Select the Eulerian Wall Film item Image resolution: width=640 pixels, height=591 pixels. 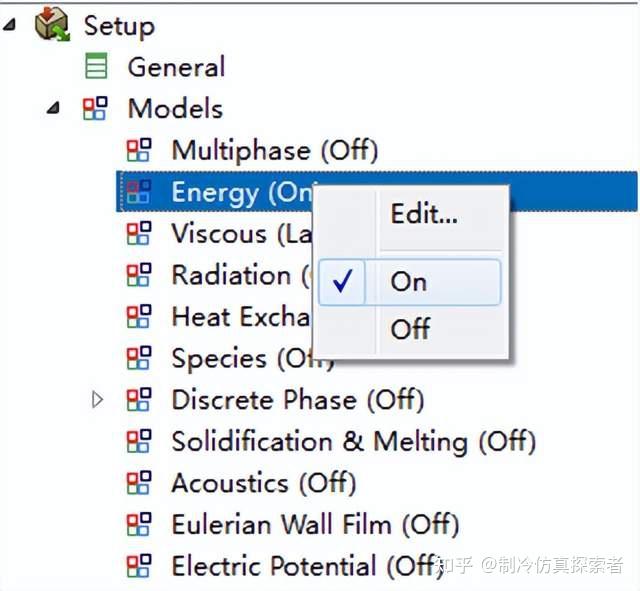315,524
